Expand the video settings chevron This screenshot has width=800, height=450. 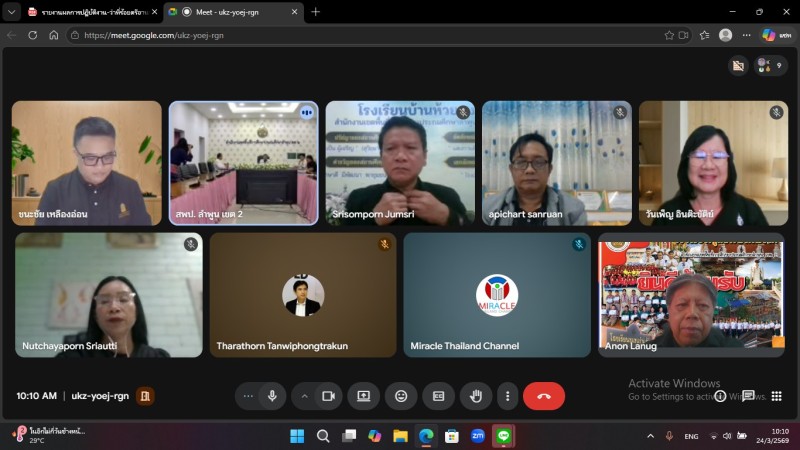(304, 396)
